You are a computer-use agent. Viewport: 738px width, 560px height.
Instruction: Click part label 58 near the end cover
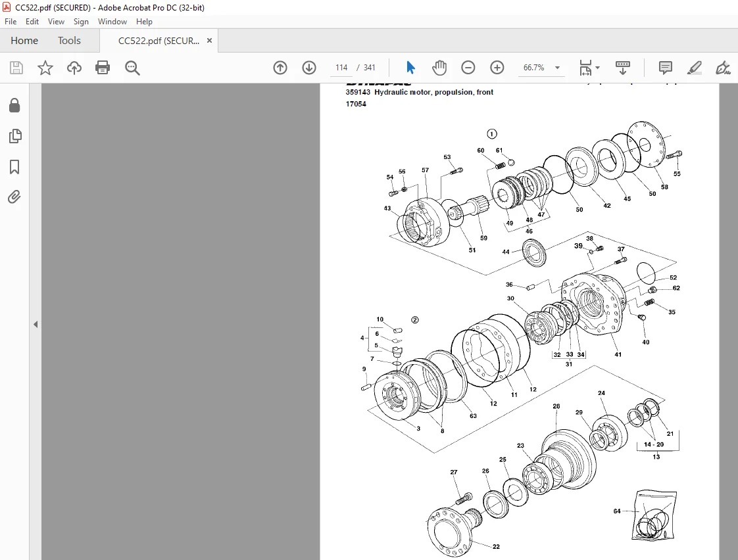pos(664,187)
